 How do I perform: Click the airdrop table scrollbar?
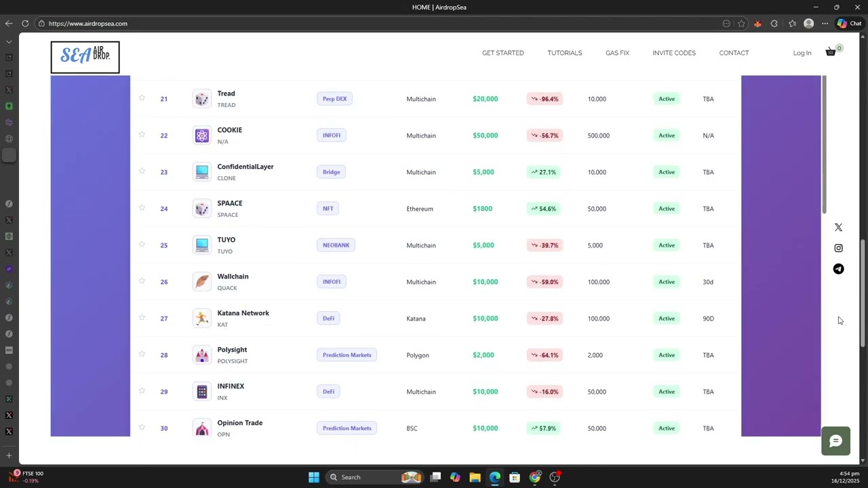click(x=824, y=145)
